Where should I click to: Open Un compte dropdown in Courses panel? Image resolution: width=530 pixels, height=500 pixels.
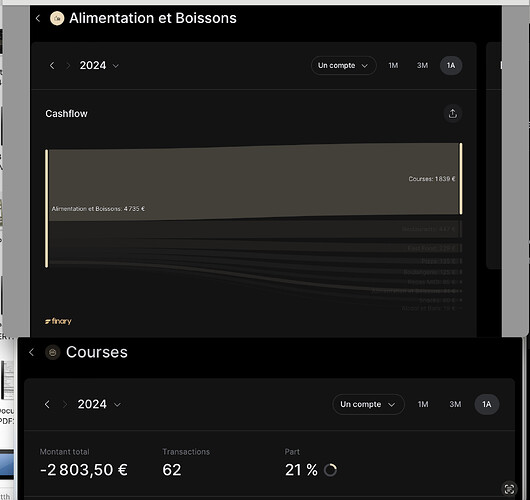coord(368,404)
